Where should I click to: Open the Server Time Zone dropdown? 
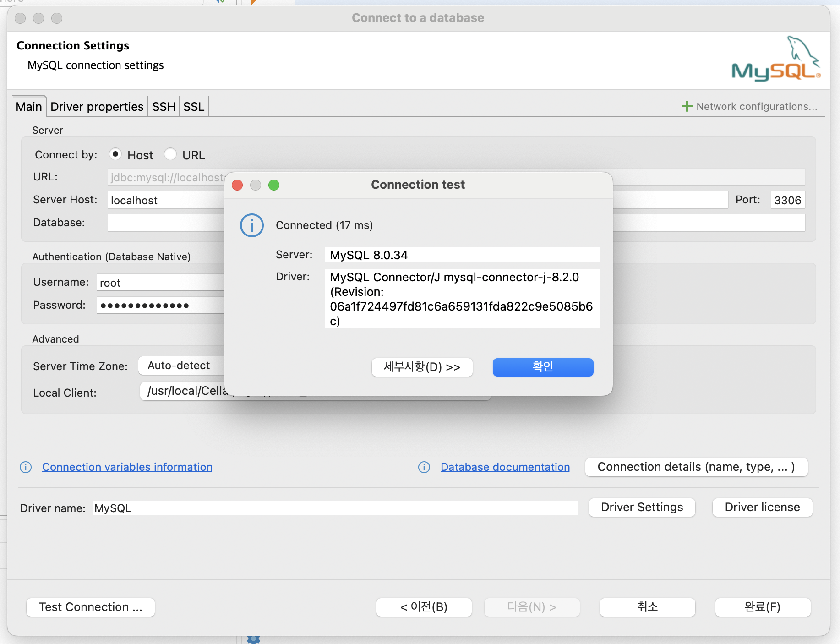click(181, 366)
